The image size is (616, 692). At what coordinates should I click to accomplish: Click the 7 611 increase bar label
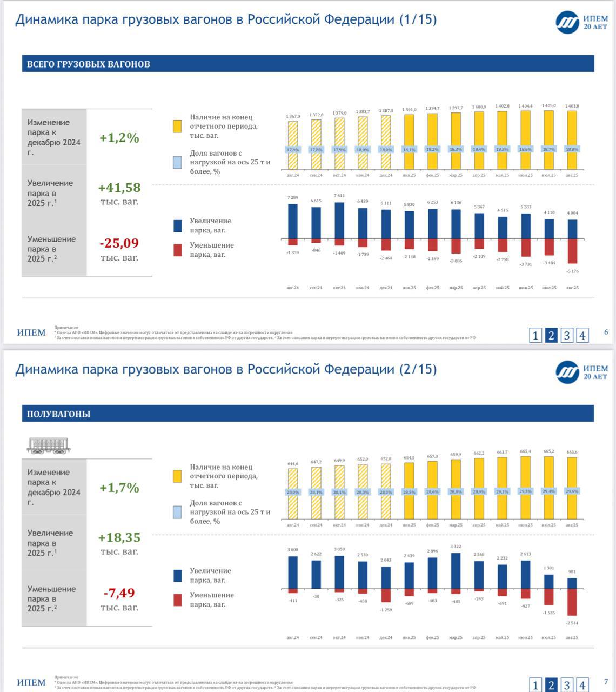click(x=339, y=196)
